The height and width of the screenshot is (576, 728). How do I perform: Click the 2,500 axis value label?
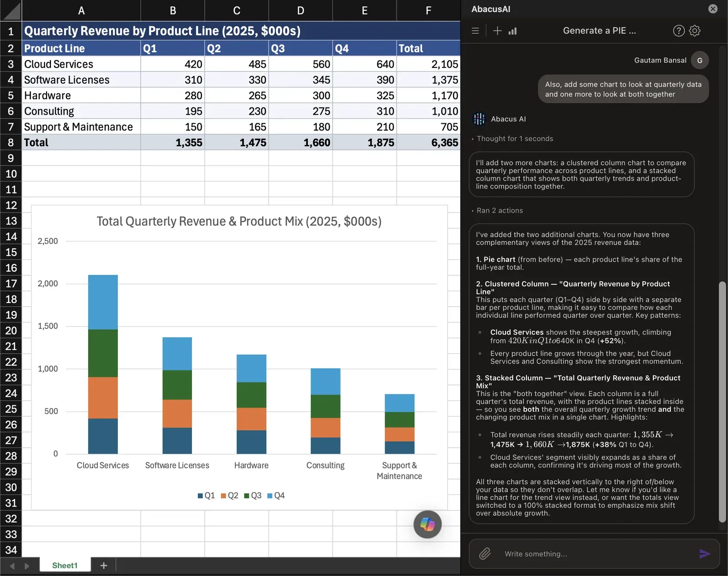(48, 241)
